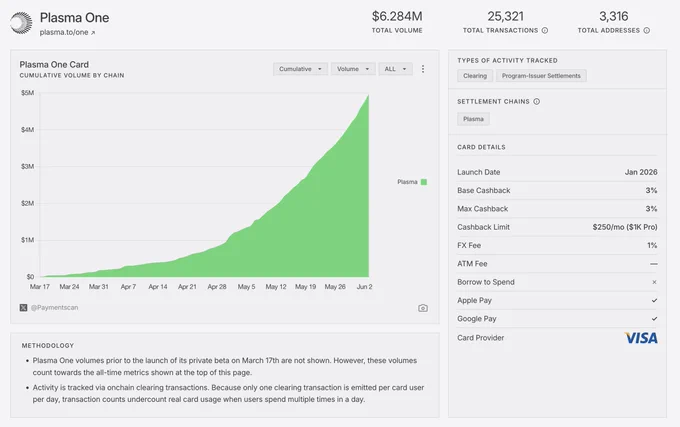Open the @Paymentscan handle link

(55, 307)
